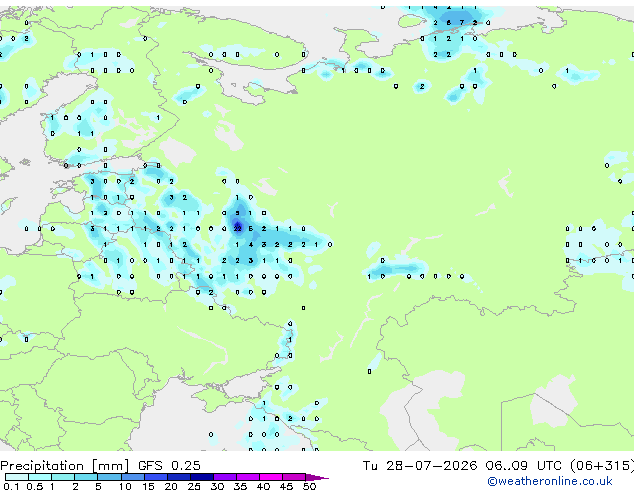Pick the 25 mm dark blue legend swatch
Screen dimensions: 634x490
[202, 477]
